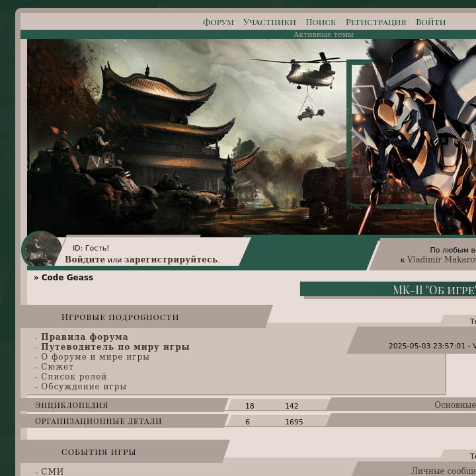Open last post dated 2025-05-03 23:57:01
The width and height of the screenshot is (476, 476).
pos(427,346)
